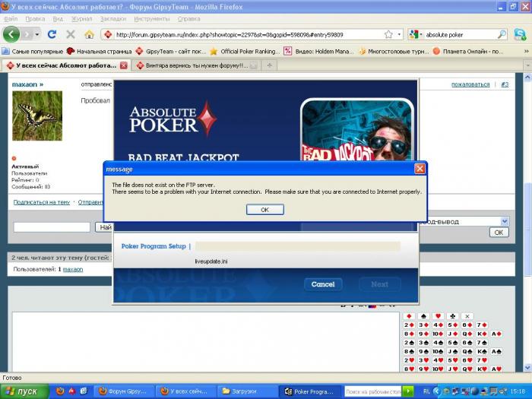Show more bookmarks with the chevron
Screen dimensions: 532x399
[526, 51]
